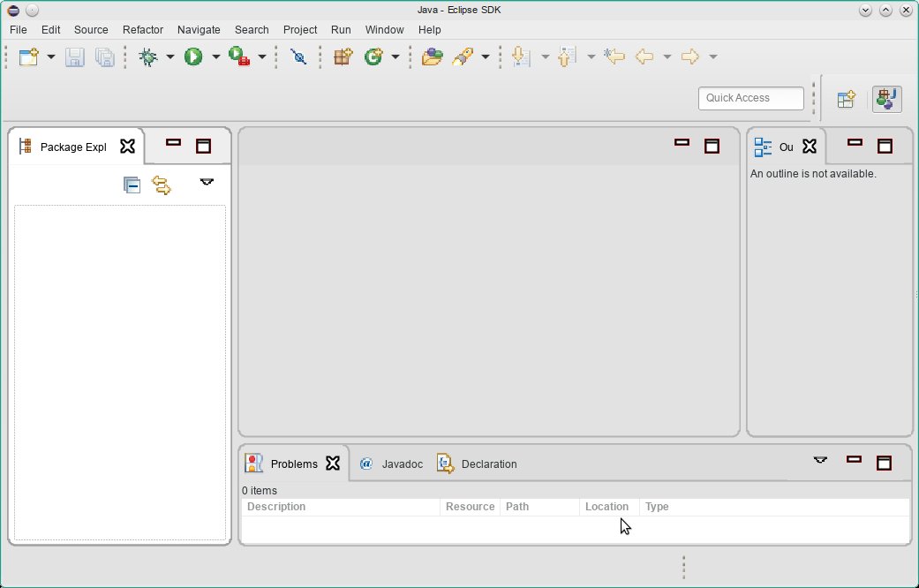Click the Save icon
This screenshot has width=919, height=588.
click(74, 57)
